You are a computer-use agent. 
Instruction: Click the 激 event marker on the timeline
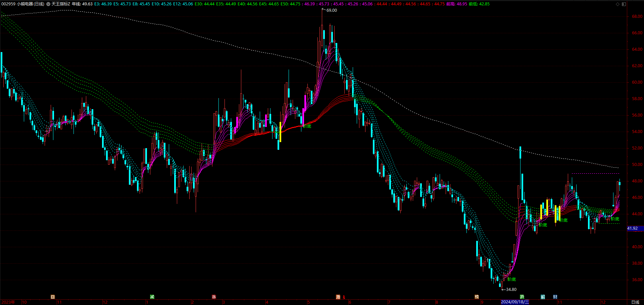[x=338, y=297]
